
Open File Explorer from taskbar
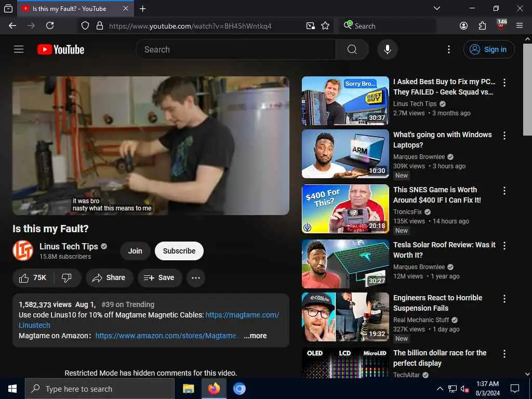click(188, 389)
